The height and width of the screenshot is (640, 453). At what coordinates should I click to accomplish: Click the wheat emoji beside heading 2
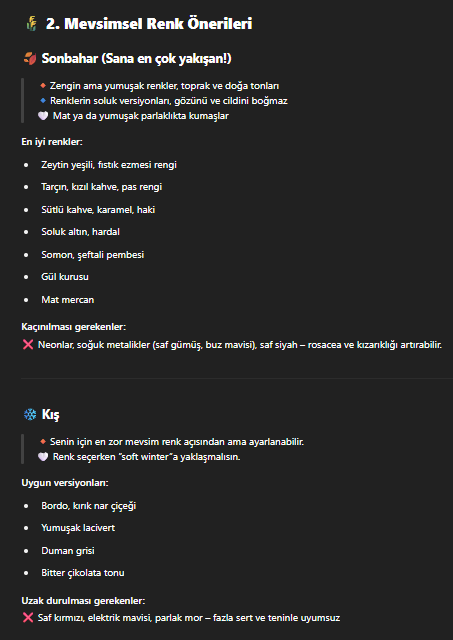[x=31, y=24]
